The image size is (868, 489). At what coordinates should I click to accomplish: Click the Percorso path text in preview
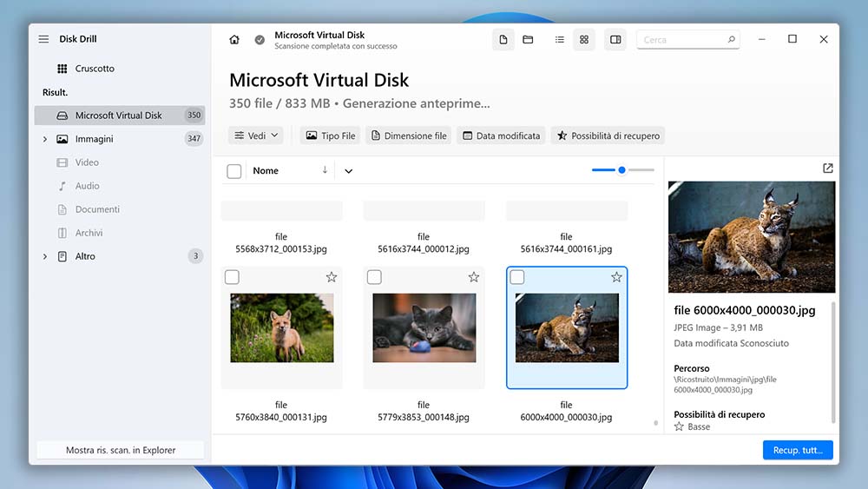coord(725,384)
